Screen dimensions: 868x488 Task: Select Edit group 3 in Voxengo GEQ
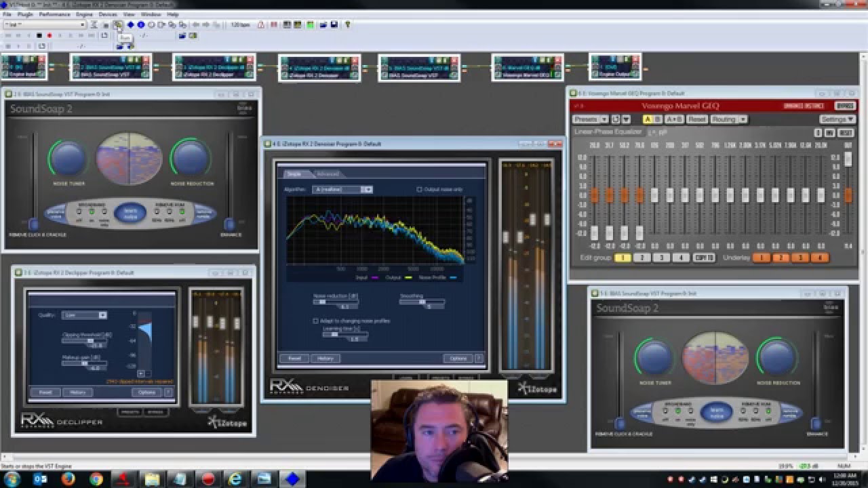coord(661,258)
